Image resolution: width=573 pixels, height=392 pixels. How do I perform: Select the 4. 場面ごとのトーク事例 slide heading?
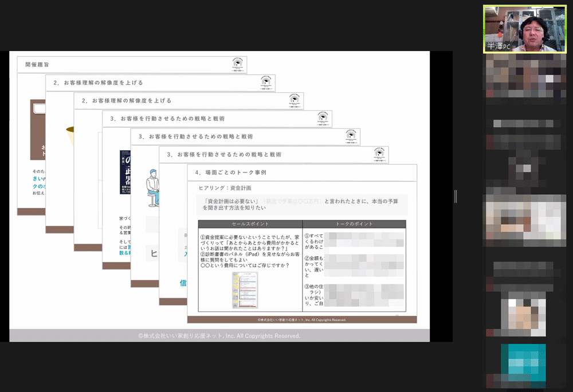click(230, 172)
